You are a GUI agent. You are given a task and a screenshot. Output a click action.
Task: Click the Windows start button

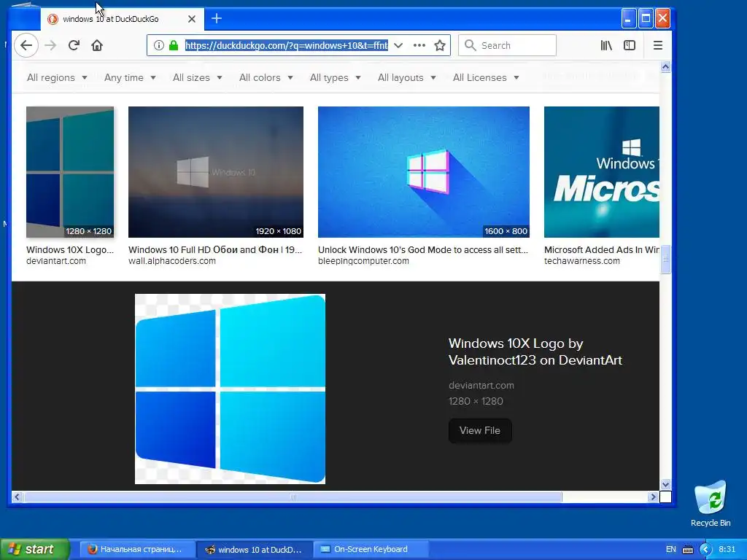pos(35,549)
